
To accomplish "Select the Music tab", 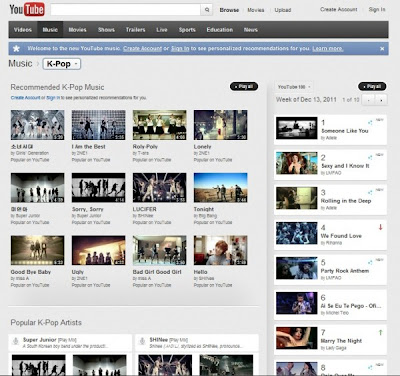I will 50,30.
